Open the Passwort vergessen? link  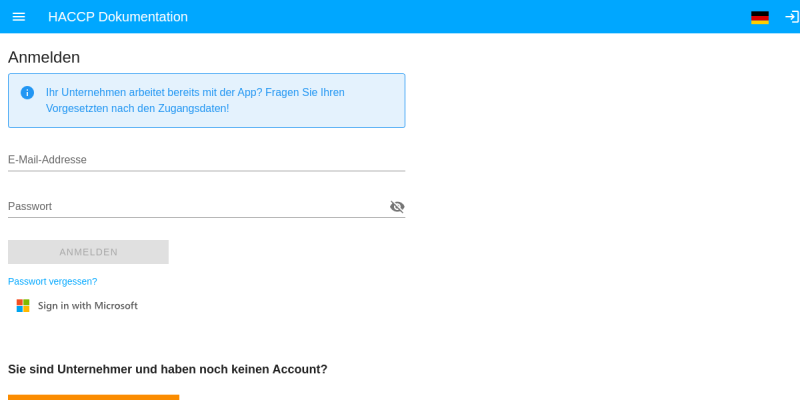pyautogui.click(x=53, y=282)
